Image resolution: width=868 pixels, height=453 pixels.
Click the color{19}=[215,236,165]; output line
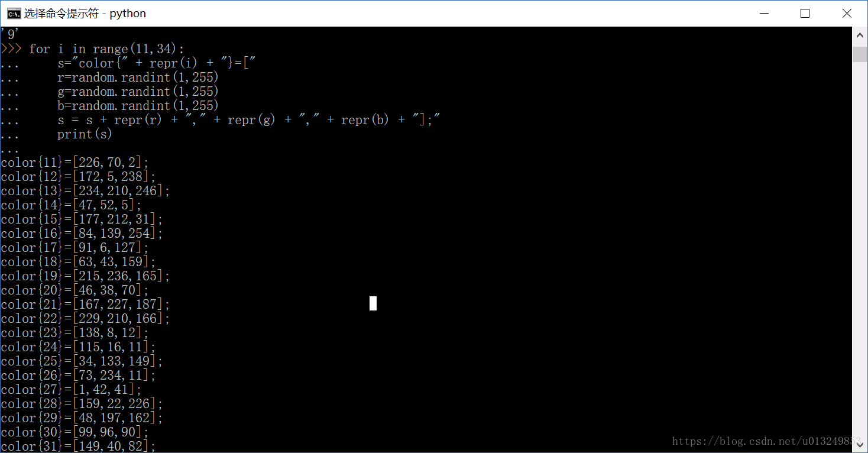[x=86, y=276]
